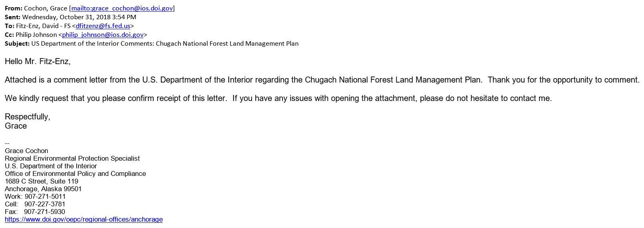
Task: Click the sentence about the attached comment letter
Action: click(x=244, y=80)
